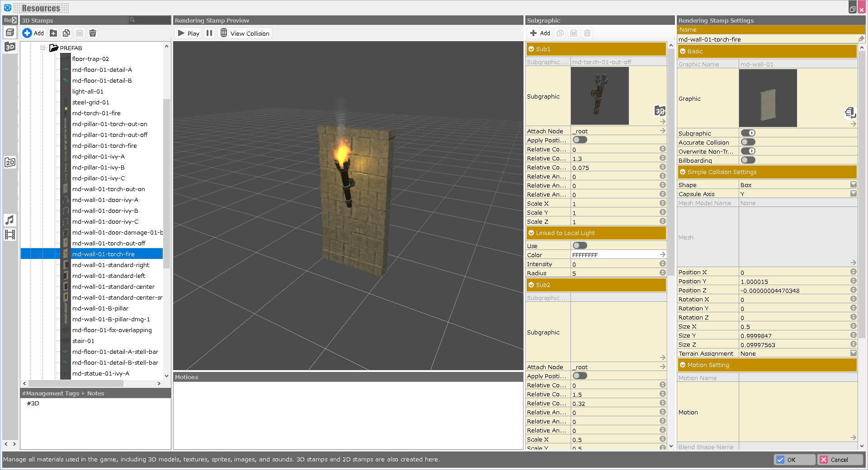
Task: Toggle Accurate Collision setting
Action: [x=748, y=142]
